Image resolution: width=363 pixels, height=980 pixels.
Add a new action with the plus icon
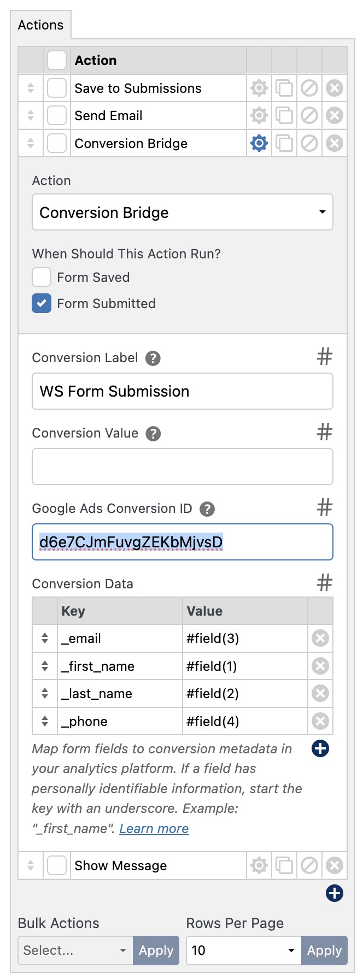click(x=334, y=893)
